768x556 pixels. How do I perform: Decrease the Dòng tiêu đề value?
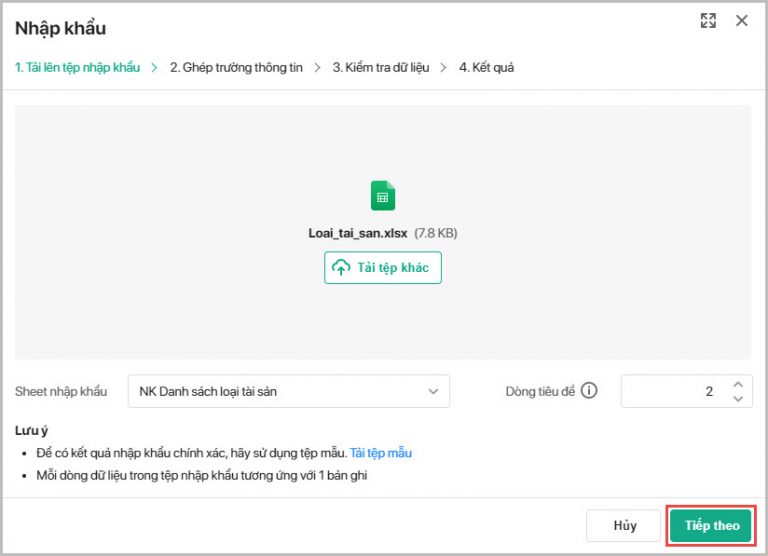pyautogui.click(x=738, y=399)
